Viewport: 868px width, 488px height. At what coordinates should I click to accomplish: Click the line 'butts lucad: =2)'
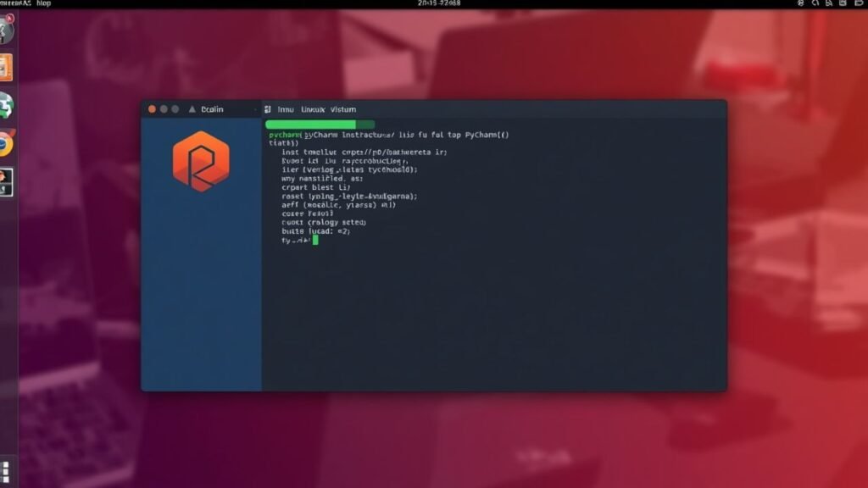(x=315, y=231)
